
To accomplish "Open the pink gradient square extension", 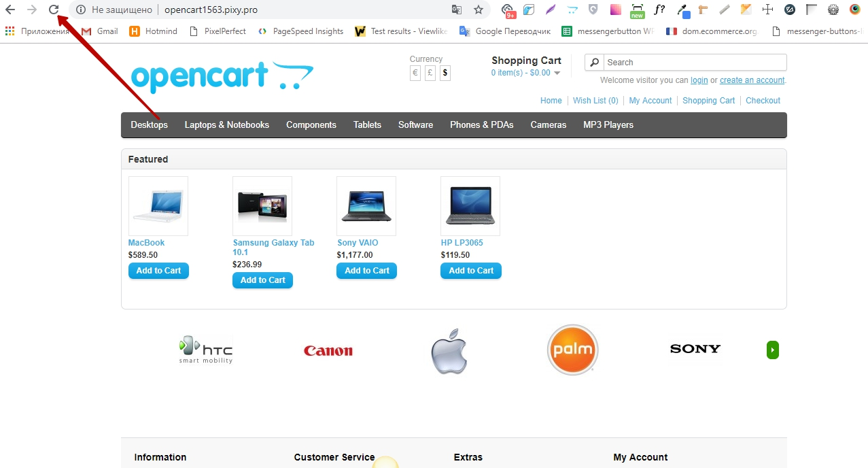I will click(x=615, y=10).
